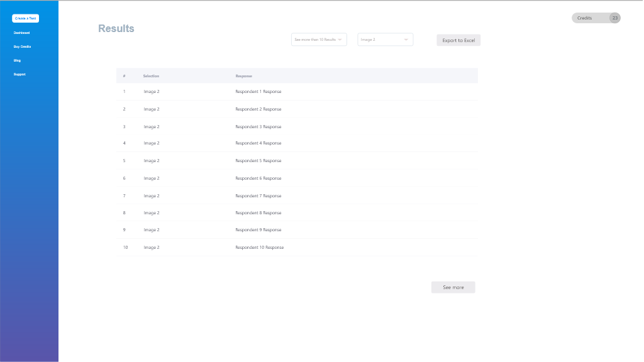The image size is (644, 362).
Task: Click the See more button
Action: [x=453, y=287]
